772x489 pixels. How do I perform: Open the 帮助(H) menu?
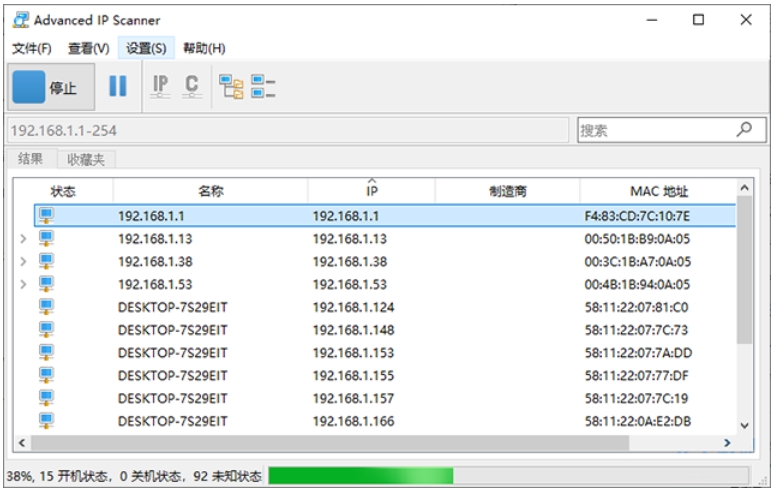coord(204,48)
